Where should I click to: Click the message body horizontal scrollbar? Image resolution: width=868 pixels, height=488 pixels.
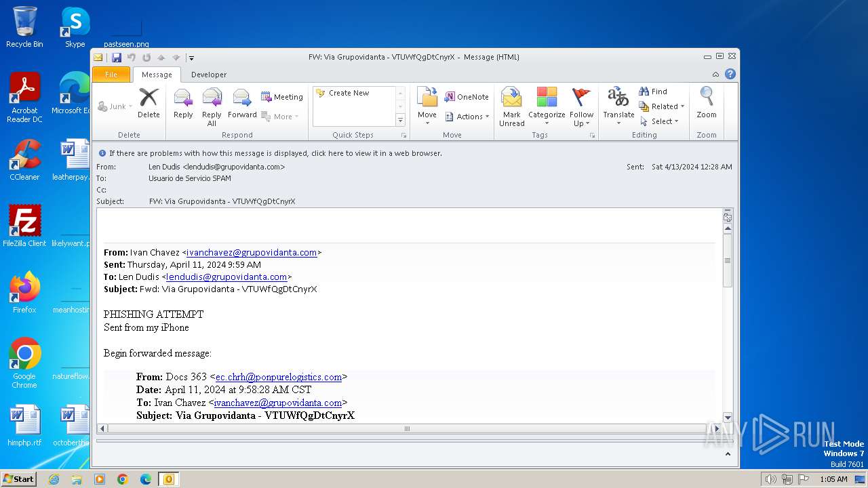point(407,428)
